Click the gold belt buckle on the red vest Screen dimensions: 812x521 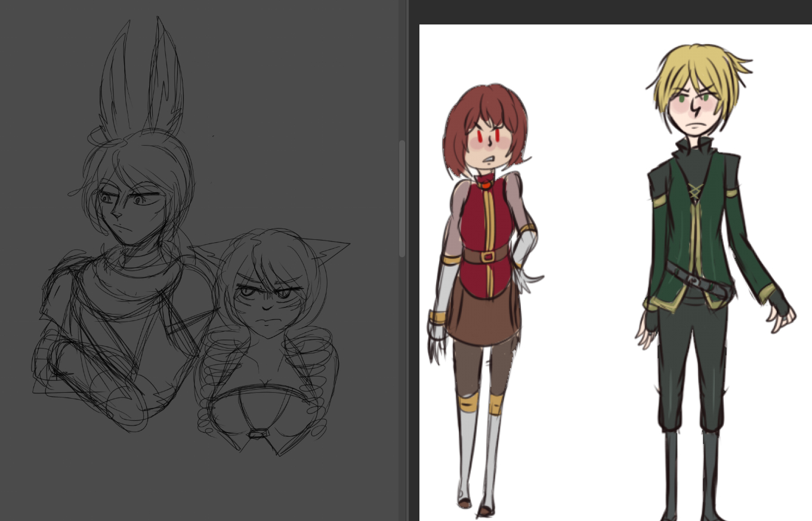click(x=489, y=257)
